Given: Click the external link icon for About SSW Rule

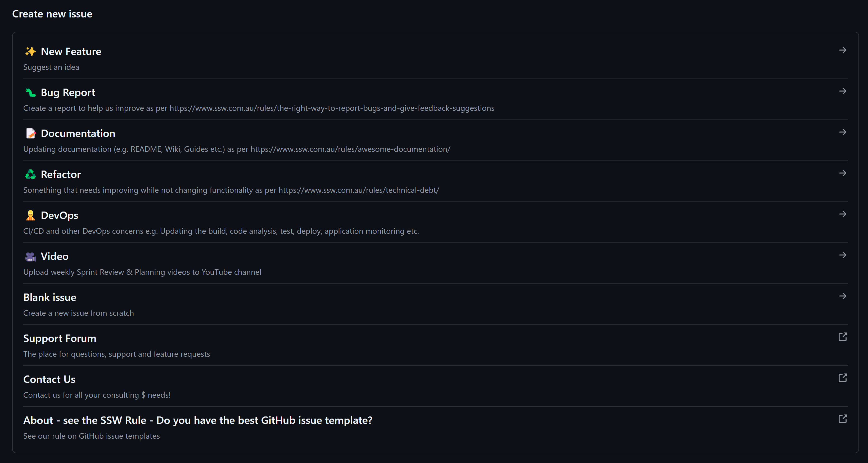Looking at the screenshot, I should click(x=842, y=419).
